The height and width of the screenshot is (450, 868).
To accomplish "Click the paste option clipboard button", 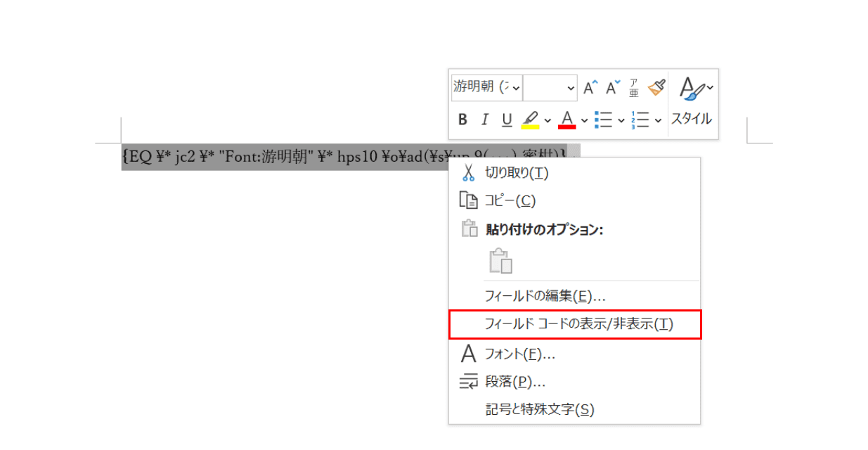I will (x=500, y=260).
